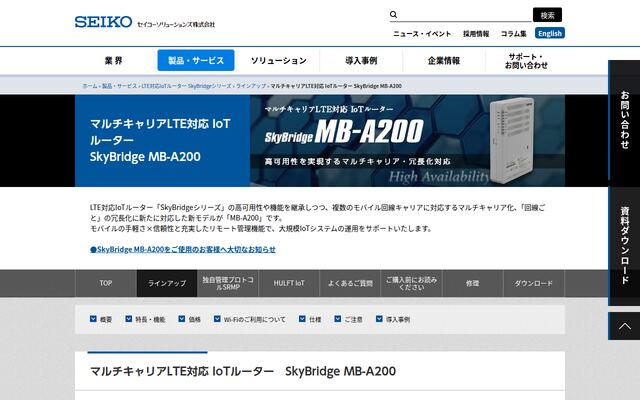Viewport: 640px width, 400px height.
Task: Select the TOP sub-navigation tab
Action: click(106, 283)
